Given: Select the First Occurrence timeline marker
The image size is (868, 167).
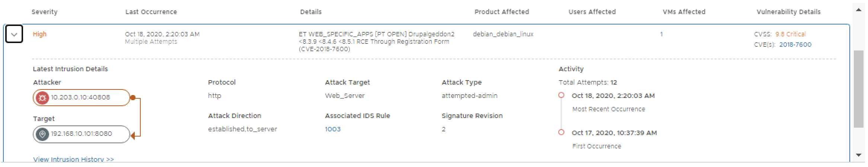Looking at the screenshot, I should tap(561, 132).
